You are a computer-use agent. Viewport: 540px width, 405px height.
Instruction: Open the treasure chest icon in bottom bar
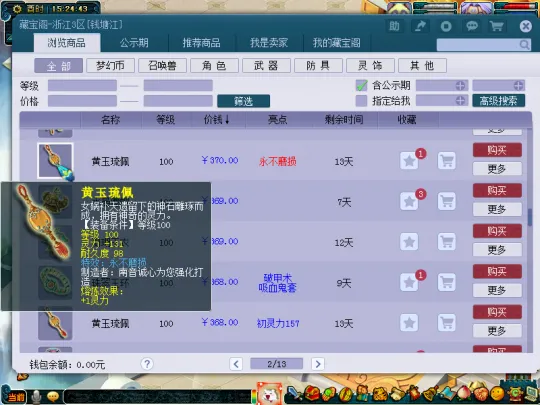point(311,393)
